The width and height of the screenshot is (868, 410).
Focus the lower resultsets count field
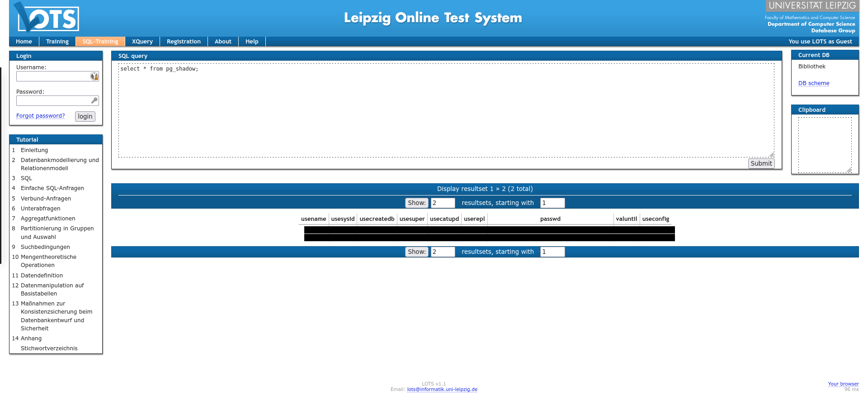[x=443, y=252]
